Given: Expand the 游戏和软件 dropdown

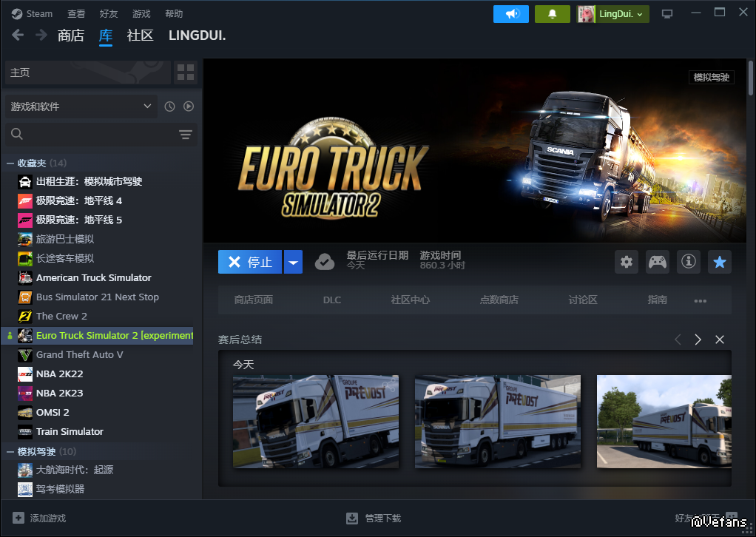Looking at the screenshot, I should (81, 107).
